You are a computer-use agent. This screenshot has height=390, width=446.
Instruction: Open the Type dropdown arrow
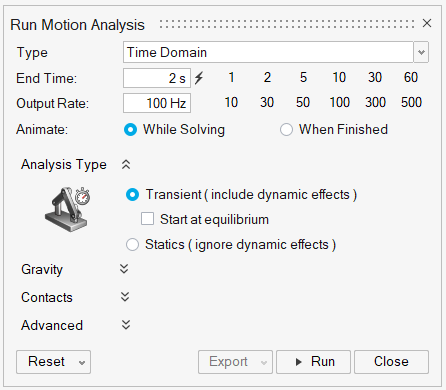[421, 52]
